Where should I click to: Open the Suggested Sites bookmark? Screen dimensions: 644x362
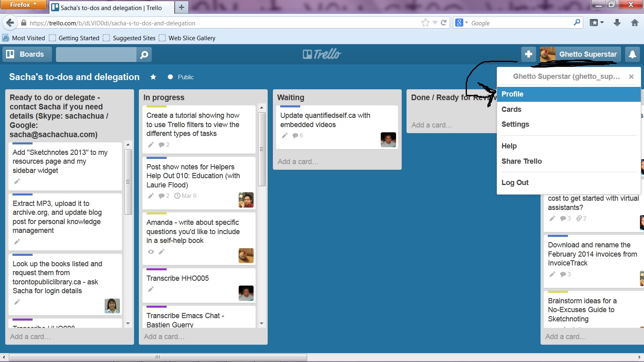[x=129, y=38]
